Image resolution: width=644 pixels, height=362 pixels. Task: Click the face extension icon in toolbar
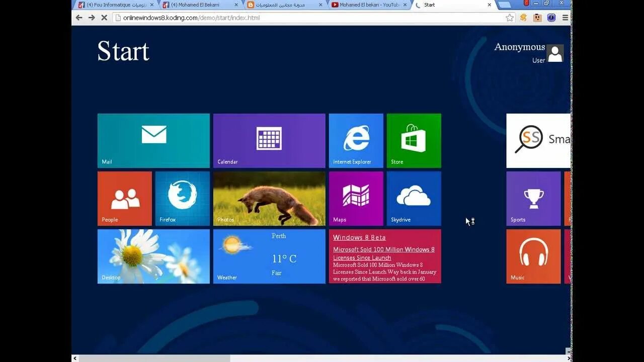click(x=537, y=18)
